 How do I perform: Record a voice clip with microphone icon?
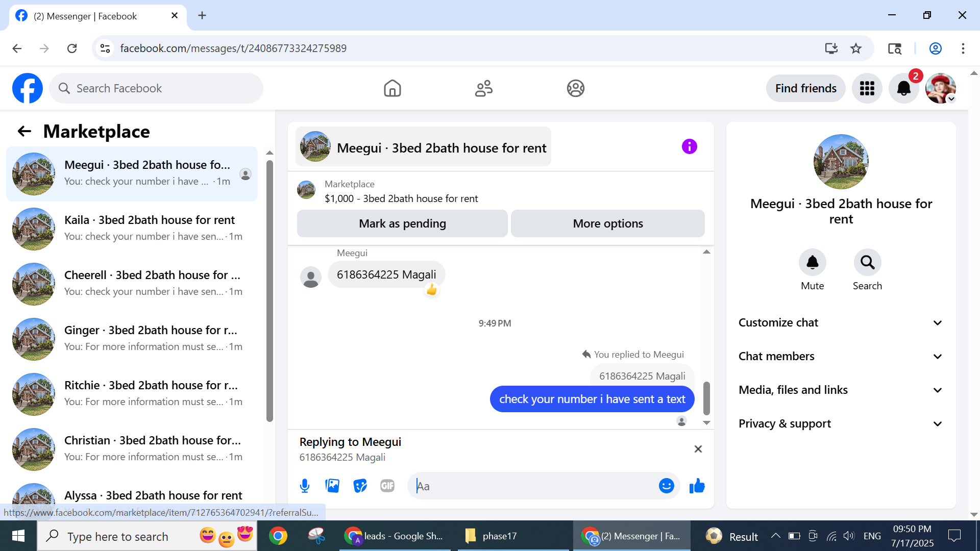[x=305, y=486]
